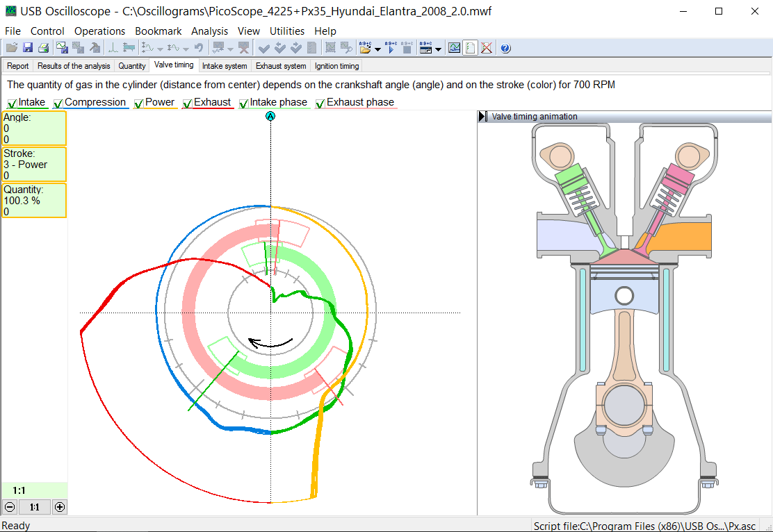Expand the A:B+C panel window dropdown arrow
The height and width of the screenshot is (532, 773).
(438, 49)
